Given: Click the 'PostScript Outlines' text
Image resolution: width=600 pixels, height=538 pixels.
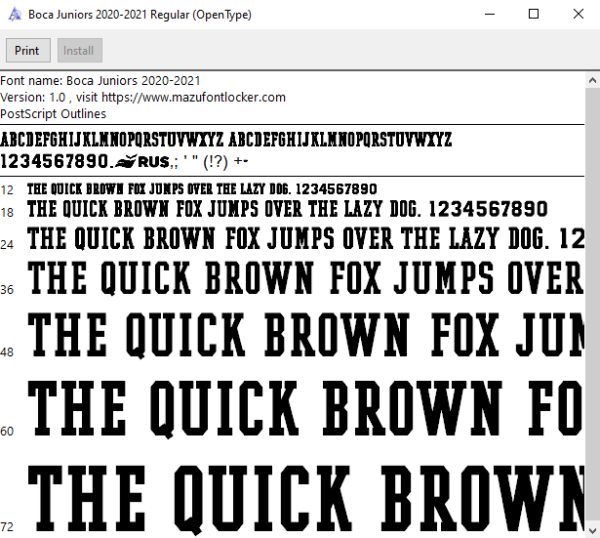Looking at the screenshot, I should point(53,114).
